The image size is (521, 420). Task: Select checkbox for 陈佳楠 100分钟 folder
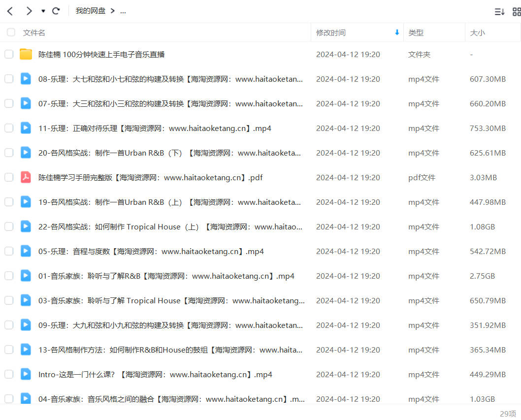click(x=9, y=54)
